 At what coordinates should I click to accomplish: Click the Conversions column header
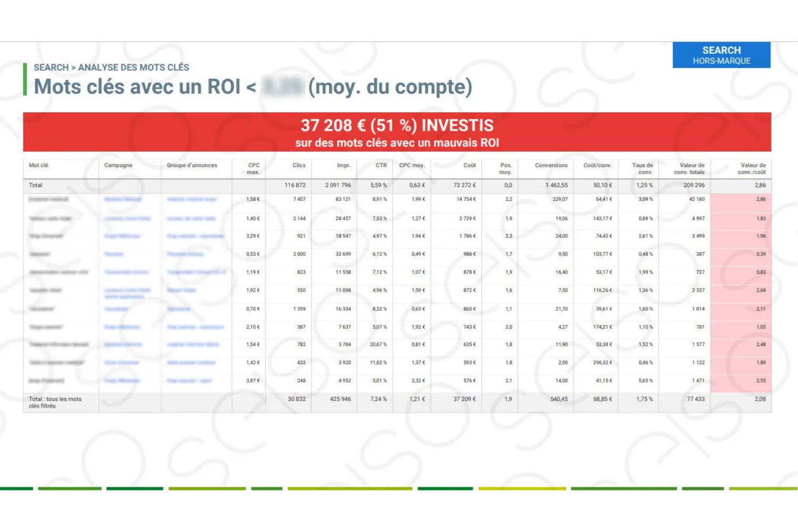click(551, 165)
